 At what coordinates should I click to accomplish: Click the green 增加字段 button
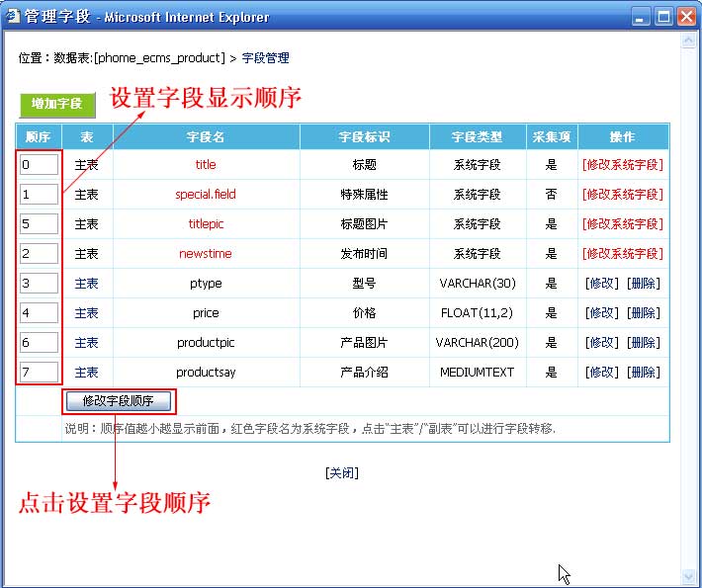56,104
